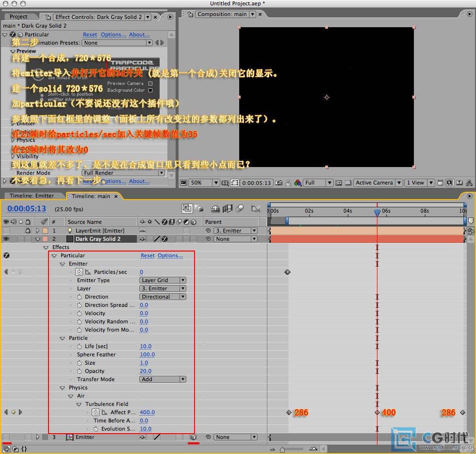Click current time 0:00:05:13 in timeline
This screenshot has width=476, height=454.
pyautogui.click(x=26, y=208)
